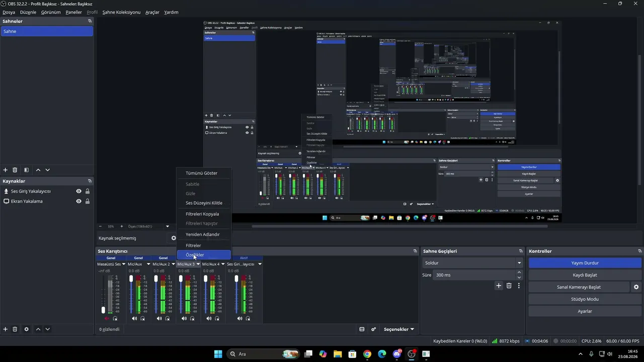Remove the scene transition via trash
This screenshot has width=644, height=362.
pos(509,286)
